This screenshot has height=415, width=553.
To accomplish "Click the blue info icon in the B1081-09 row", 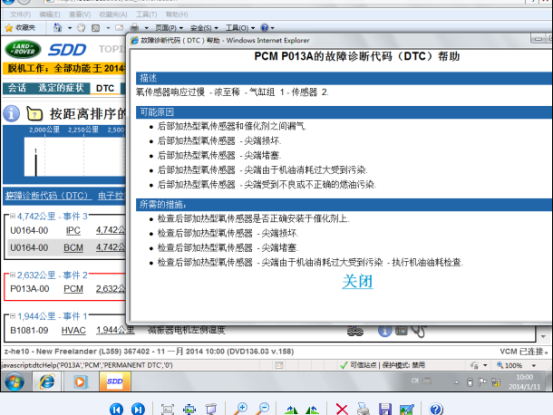I will [x=385, y=330].
